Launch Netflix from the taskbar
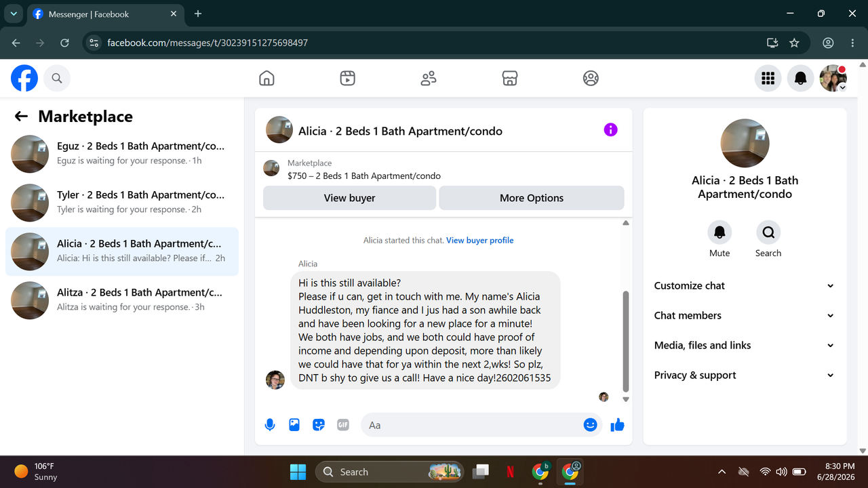The width and height of the screenshot is (868, 488). 510,472
